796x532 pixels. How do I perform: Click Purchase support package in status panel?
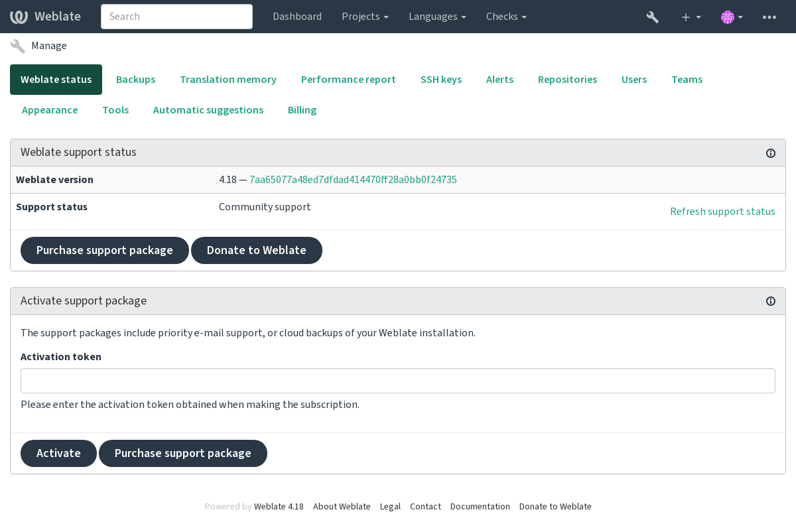105,251
